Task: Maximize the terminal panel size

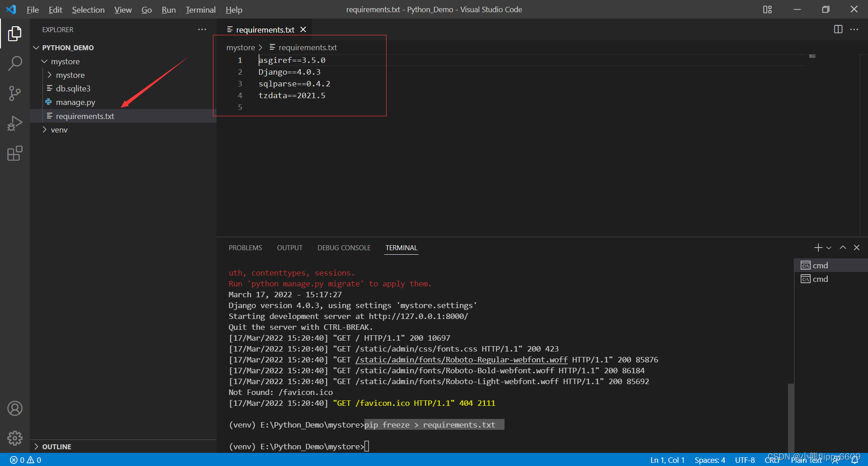Action: pos(843,247)
